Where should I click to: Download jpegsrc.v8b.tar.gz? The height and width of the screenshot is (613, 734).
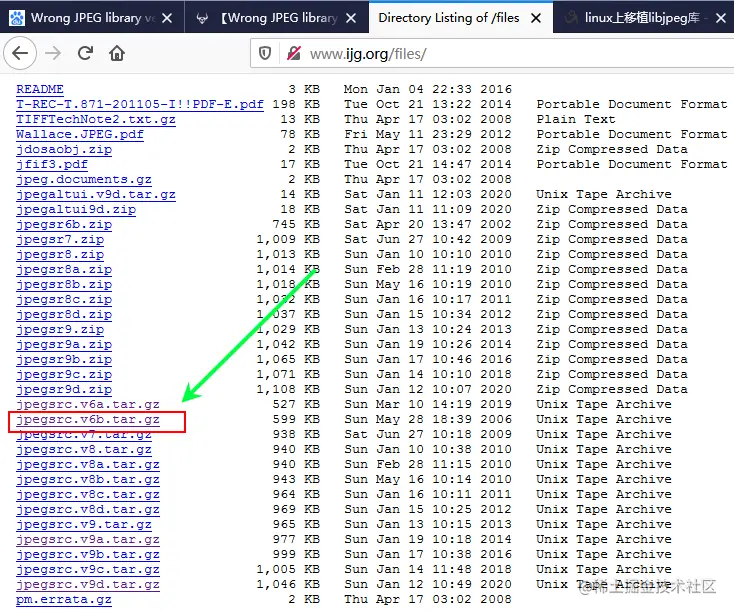(88, 479)
